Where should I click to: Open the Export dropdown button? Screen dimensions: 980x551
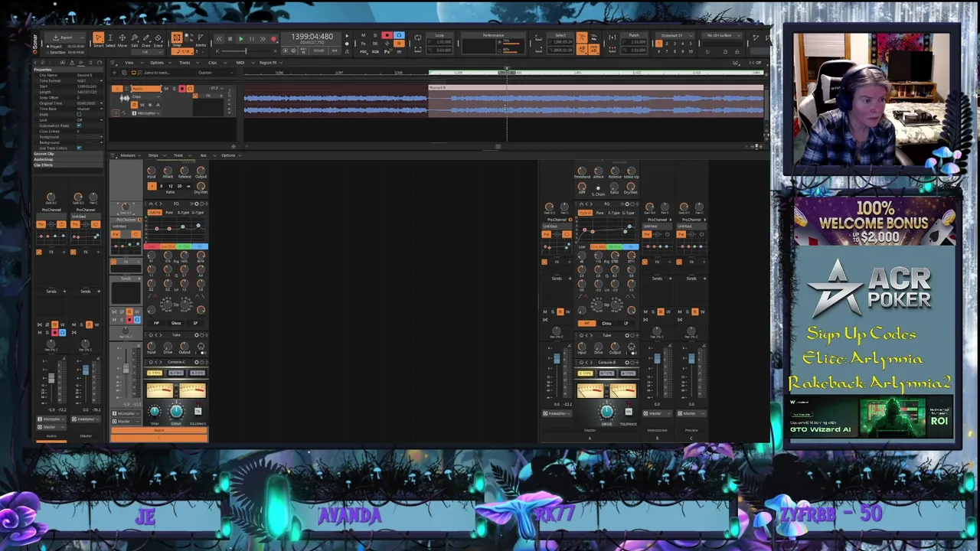click(x=67, y=37)
